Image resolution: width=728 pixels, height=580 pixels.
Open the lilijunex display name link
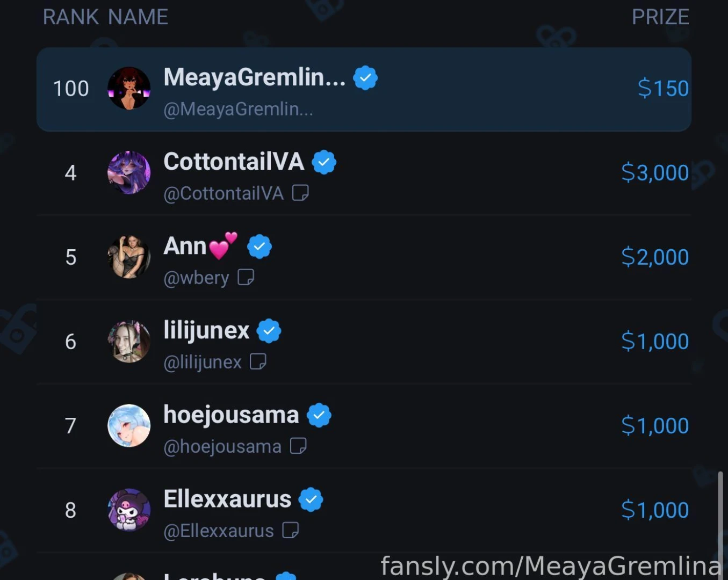pos(206,330)
